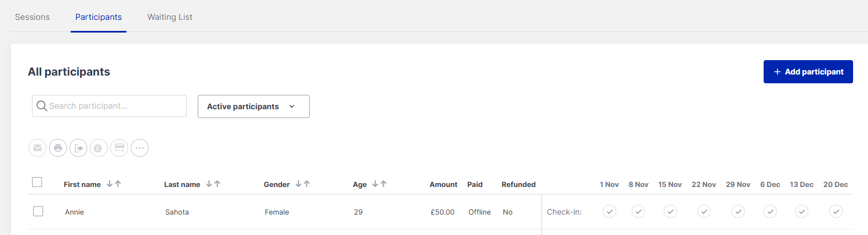
Task: Select the Participants tab
Action: (x=98, y=17)
